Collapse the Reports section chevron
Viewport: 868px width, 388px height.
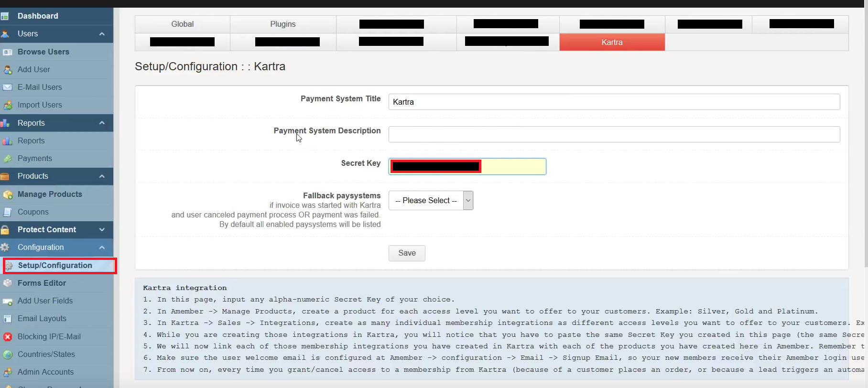pyautogui.click(x=102, y=123)
